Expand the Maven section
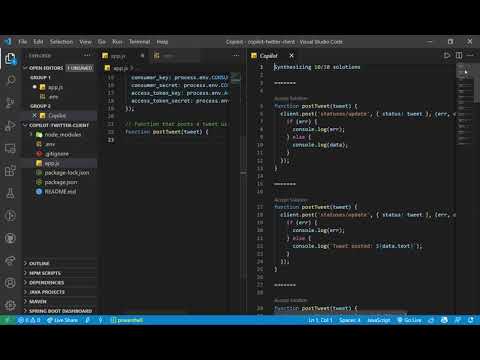 coord(60,301)
